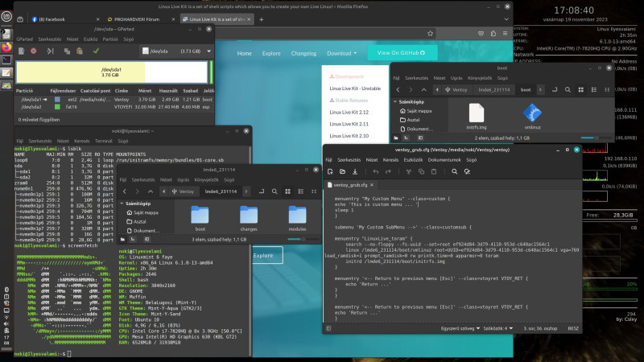Click the /dev/sda1 partition bar in GParted
This screenshot has height=362, width=644.
[x=111, y=72]
